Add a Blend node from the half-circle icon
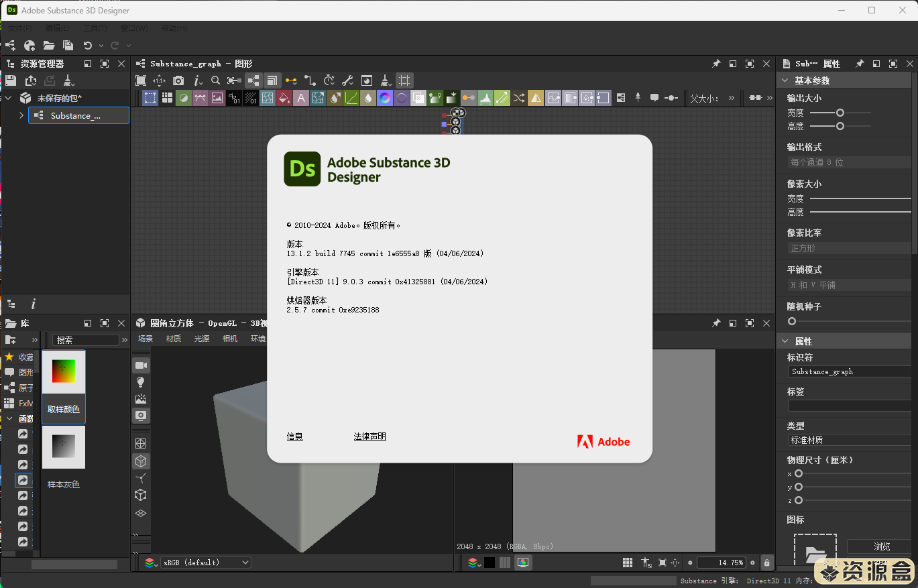Viewport: 918px width, 588px height. 184,98
